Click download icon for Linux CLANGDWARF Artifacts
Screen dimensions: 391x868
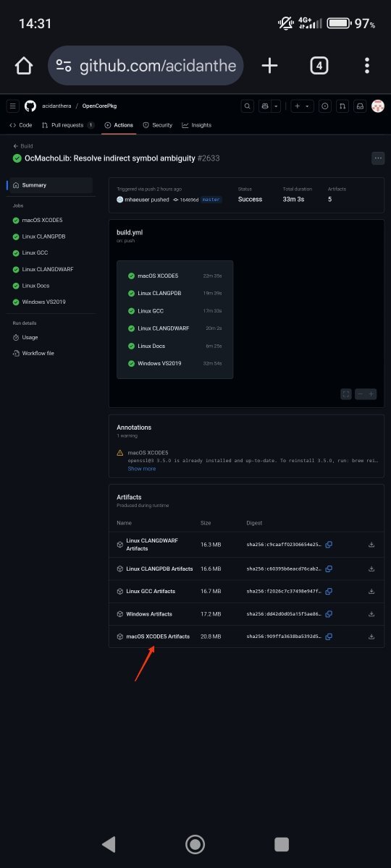click(x=371, y=545)
